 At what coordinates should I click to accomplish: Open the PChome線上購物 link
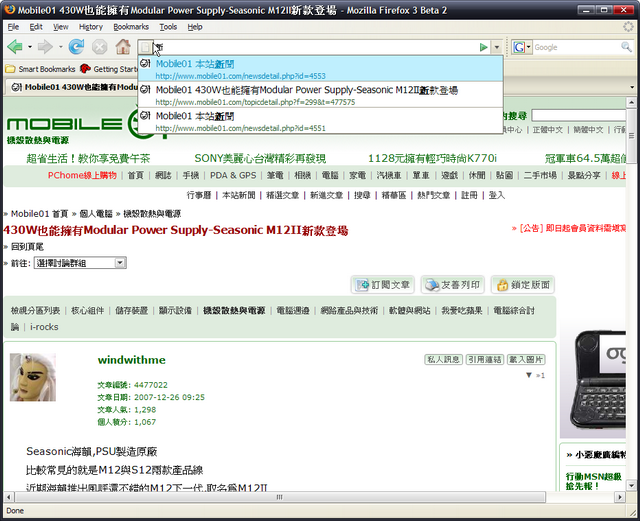82,176
